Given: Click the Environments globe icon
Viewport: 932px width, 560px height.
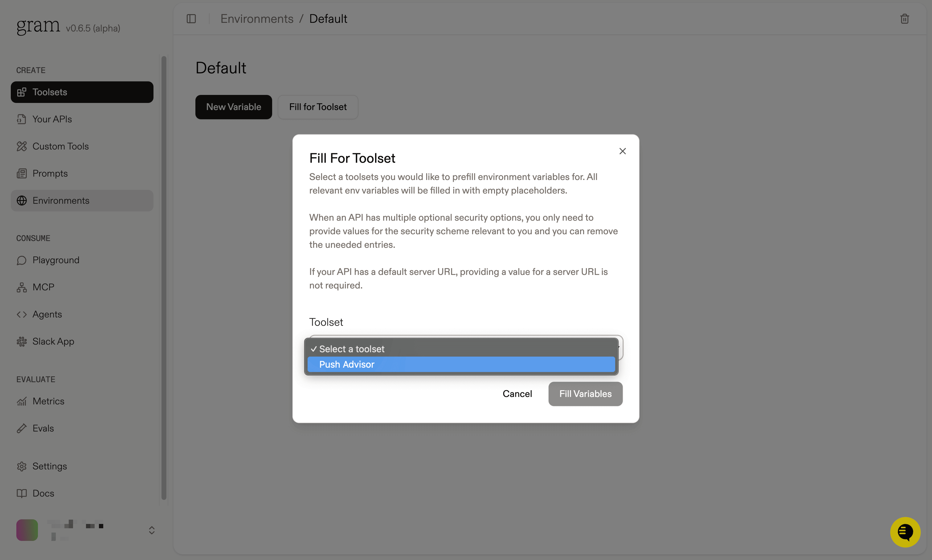Looking at the screenshot, I should [x=22, y=201].
